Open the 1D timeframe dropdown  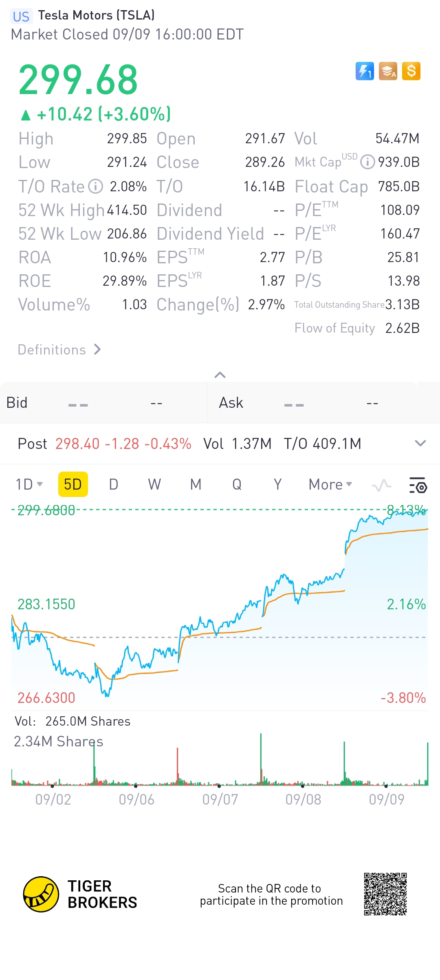[29, 484]
